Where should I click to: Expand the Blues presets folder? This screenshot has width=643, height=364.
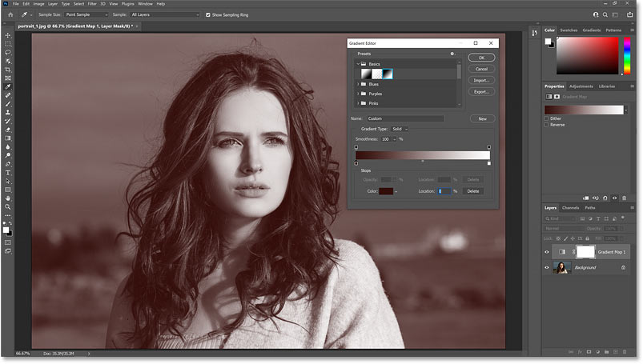pos(358,84)
